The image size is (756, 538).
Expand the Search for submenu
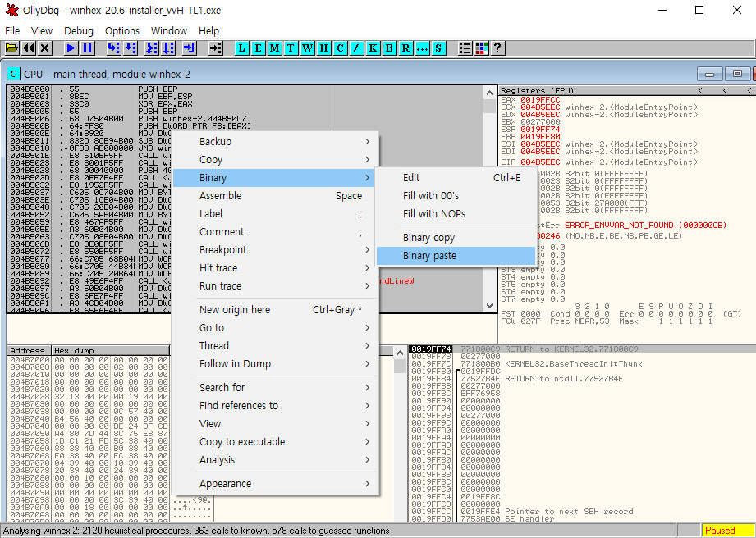[275, 388]
